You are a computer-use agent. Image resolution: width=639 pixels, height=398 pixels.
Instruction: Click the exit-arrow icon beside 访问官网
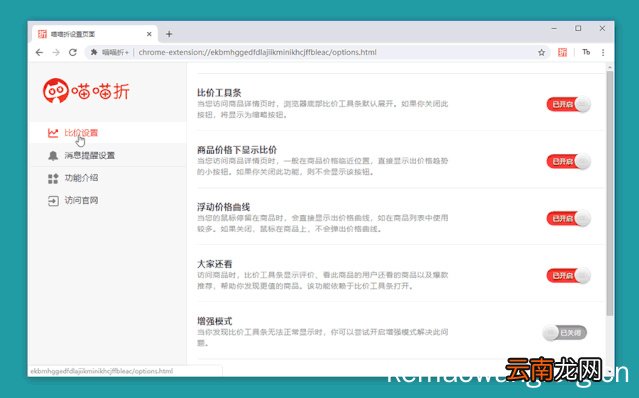pos(53,201)
